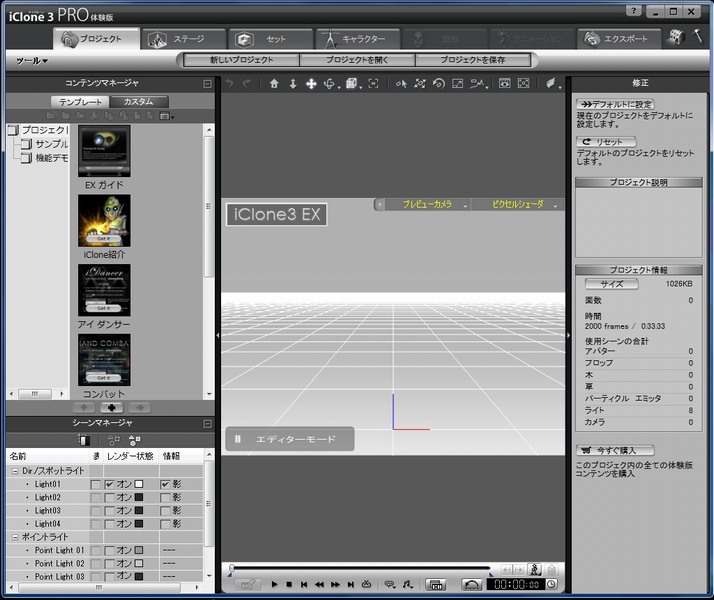Click the preview eye camera icon
The image size is (714, 600).
click(505, 83)
